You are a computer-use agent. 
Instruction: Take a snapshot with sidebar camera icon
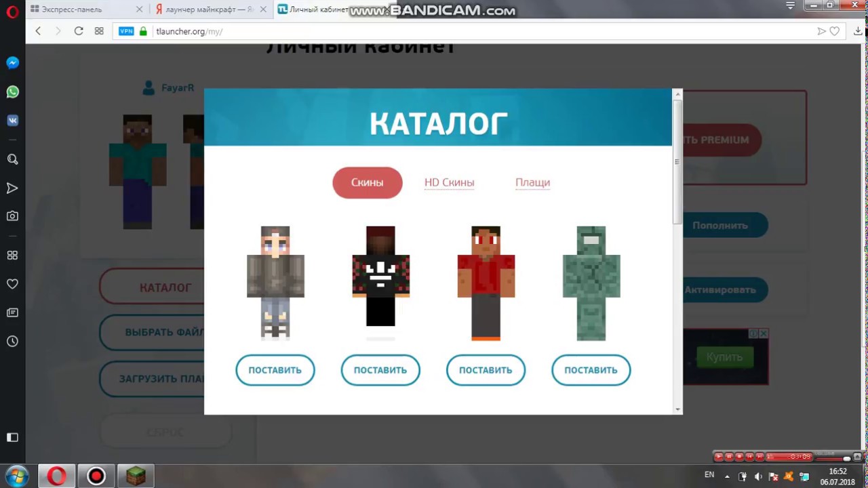[12, 216]
